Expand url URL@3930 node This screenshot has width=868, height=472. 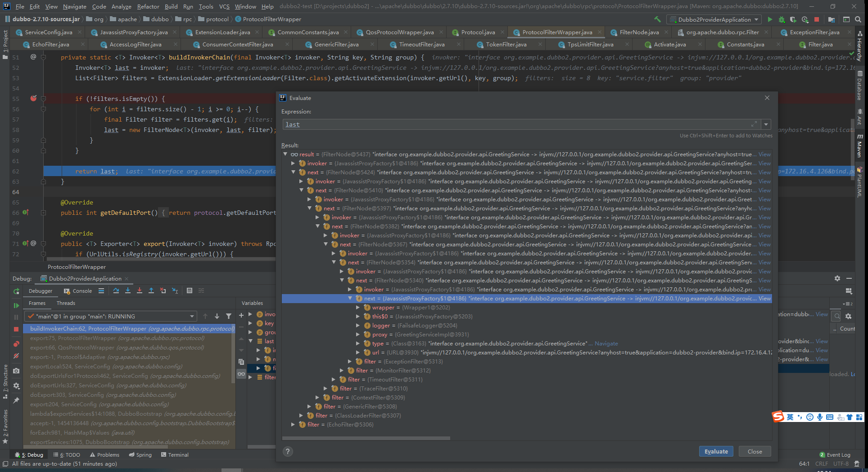point(358,352)
